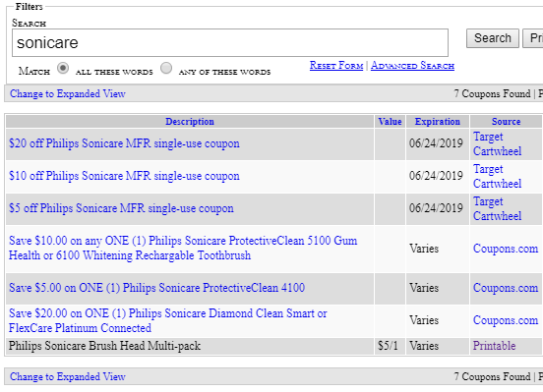Click the 06/24/2019 expiration in $5 row
Image resolution: width=543 pixels, height=392 pixels.
tap(436, 208)
